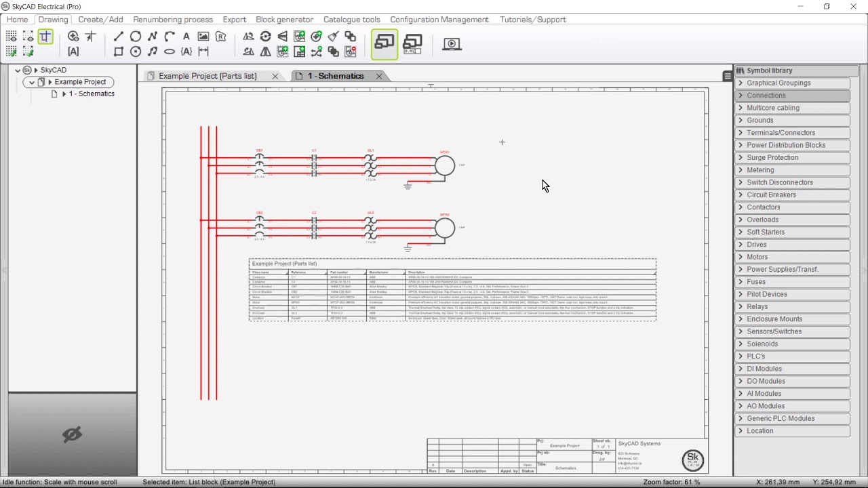The width and height of the screenshot is (868, 488).
Task: Toggle the windows mode button with 0.01 label
Action: 412,44
